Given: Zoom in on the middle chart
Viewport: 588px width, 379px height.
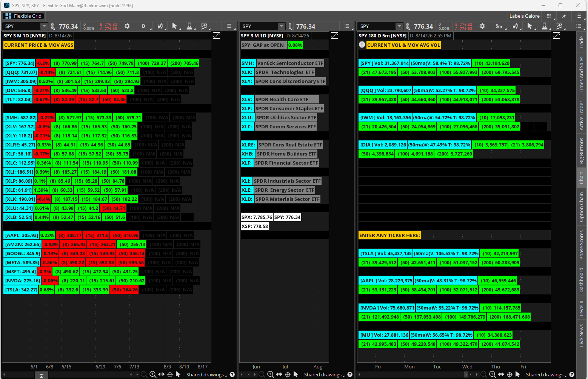Looking at the screenshot, I should coord(271,374).
